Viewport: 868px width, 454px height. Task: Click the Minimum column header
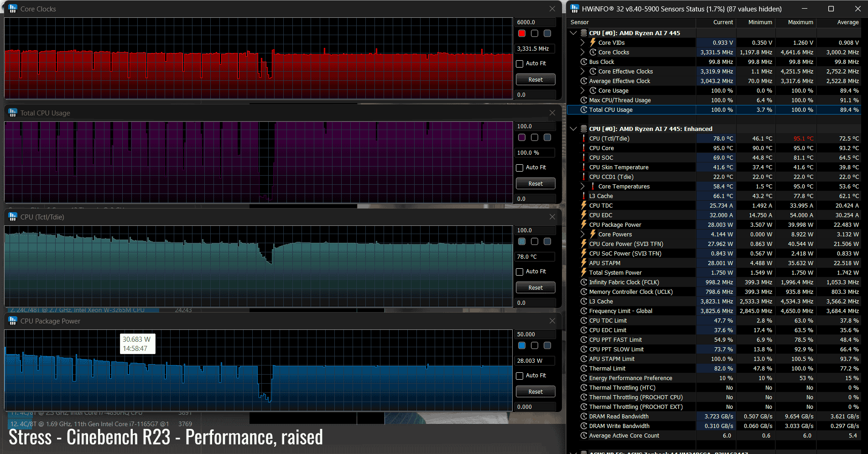(x=755, y=22)
